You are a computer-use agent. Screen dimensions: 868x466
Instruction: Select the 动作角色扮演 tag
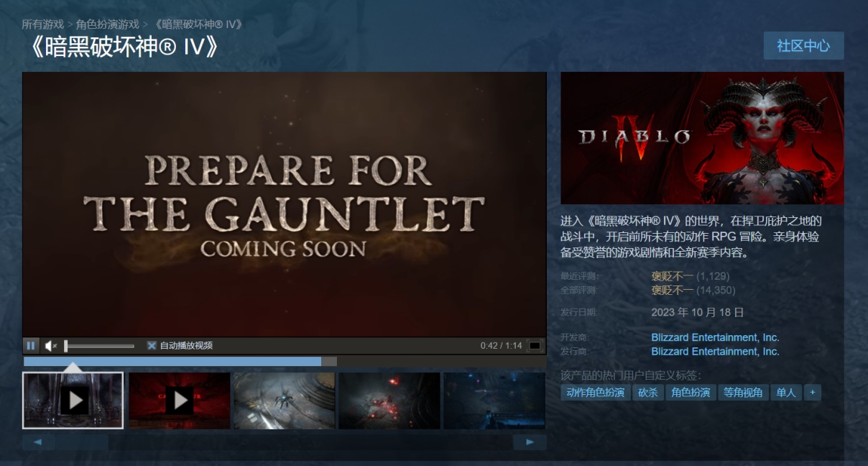point(596,393)
